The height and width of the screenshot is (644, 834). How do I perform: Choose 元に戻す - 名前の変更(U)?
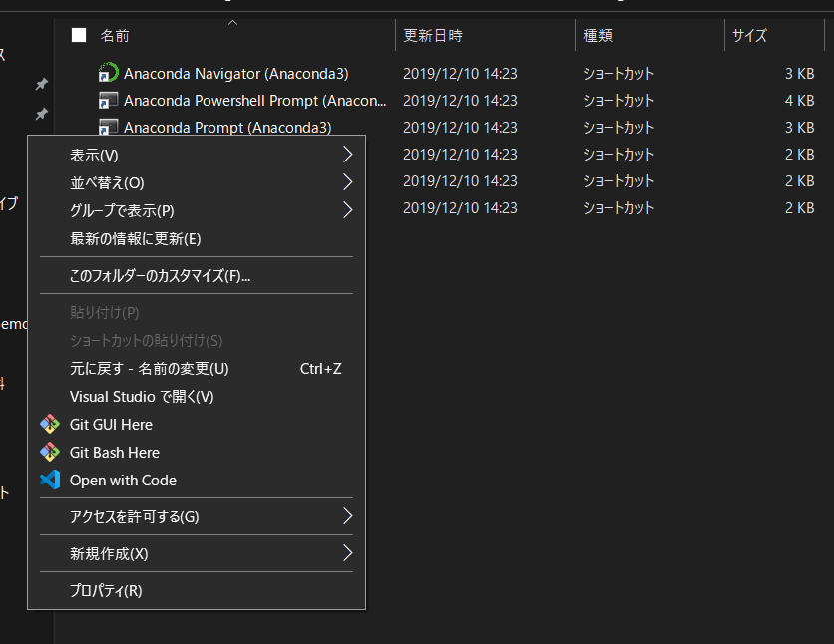(x=197, y=368)
